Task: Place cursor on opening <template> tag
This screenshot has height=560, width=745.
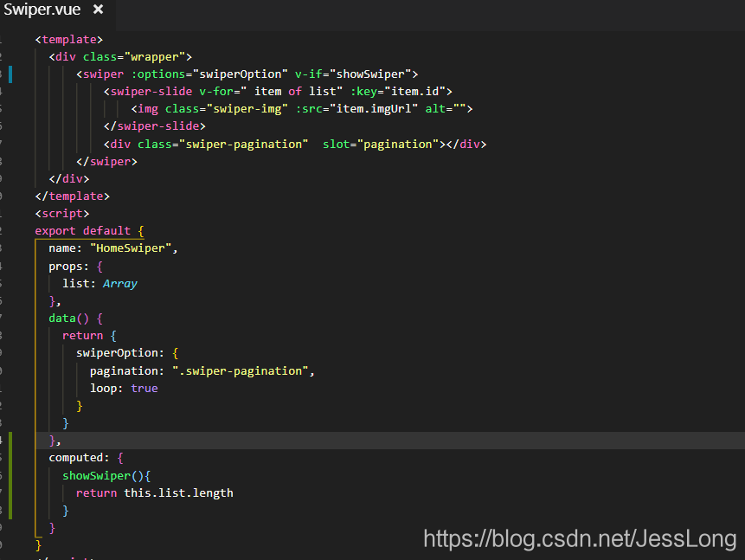Action: pos(69,40)
